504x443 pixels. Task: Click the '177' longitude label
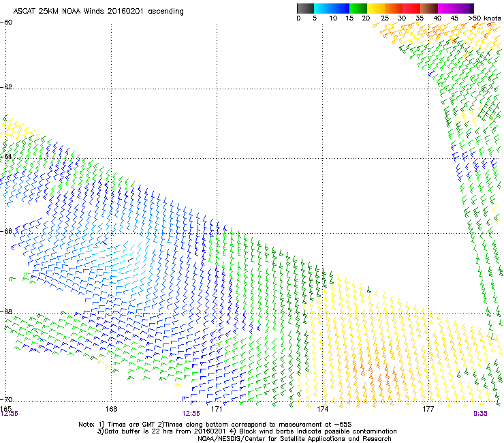428,409
